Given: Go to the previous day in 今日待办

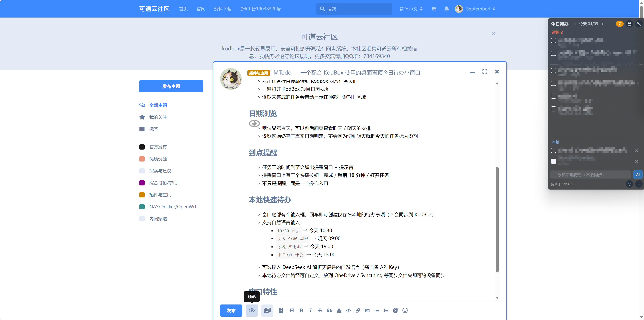Looking at the screenshot, I should coord(574,24).
